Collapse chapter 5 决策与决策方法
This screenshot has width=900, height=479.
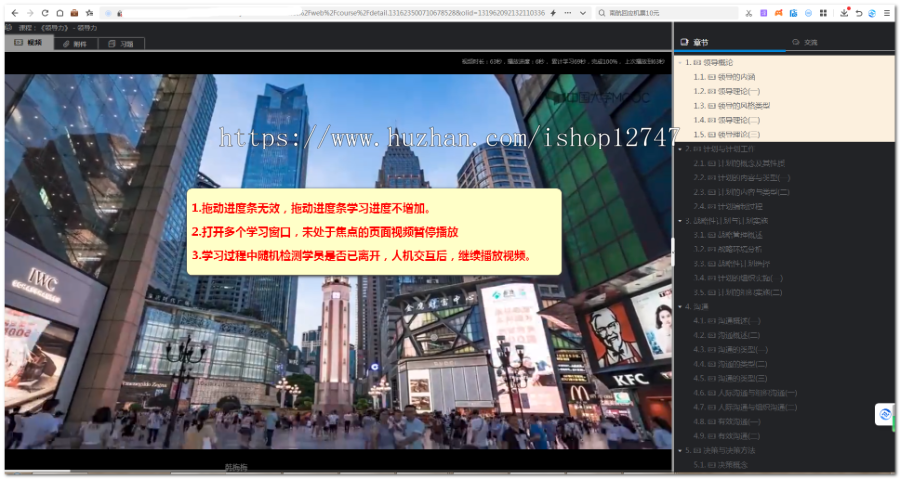click(x=680, y=451)
